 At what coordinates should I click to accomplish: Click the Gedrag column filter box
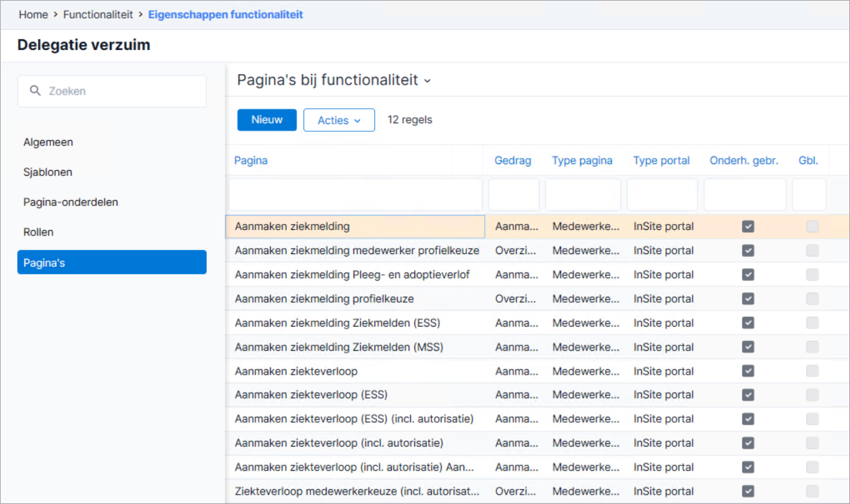pos(514,195)
